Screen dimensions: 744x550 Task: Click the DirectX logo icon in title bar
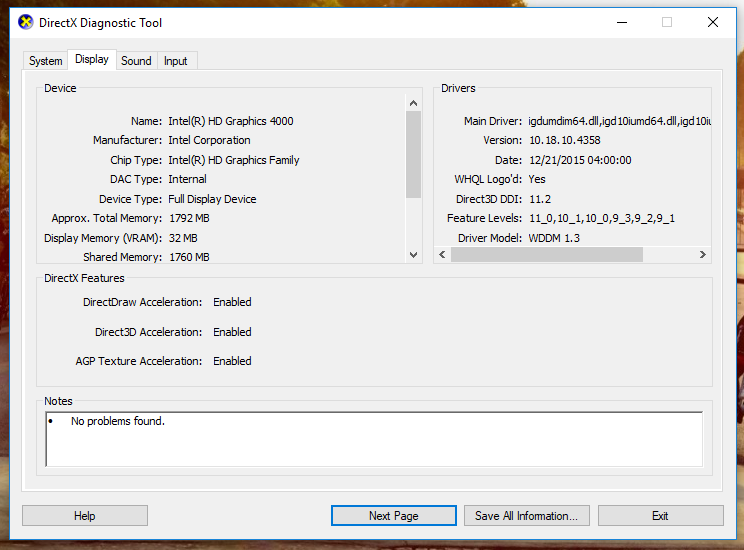click(x=26, y=22)
